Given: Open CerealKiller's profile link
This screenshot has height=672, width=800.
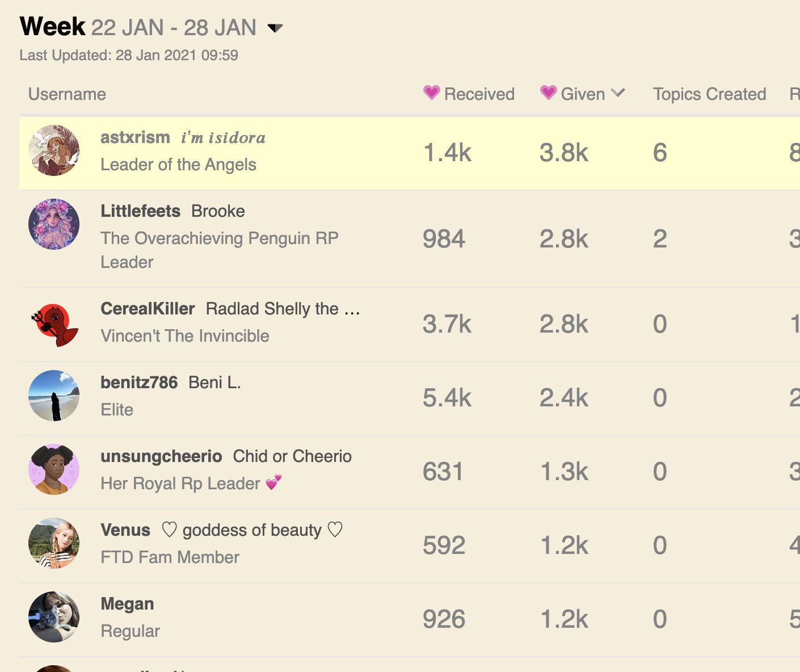Looking at the screenshot, I should (x=148, y=309).
